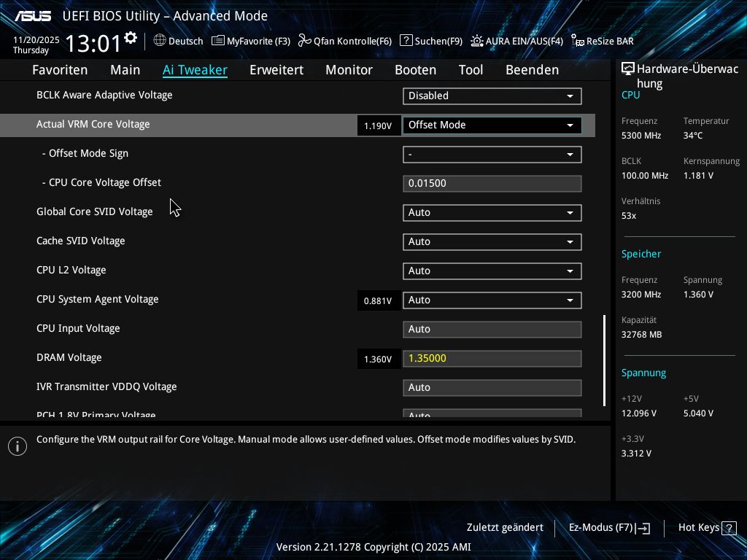Click the settings list scrollbar
The width and height of the screenshot is (747, 560).
coord(604,360)
